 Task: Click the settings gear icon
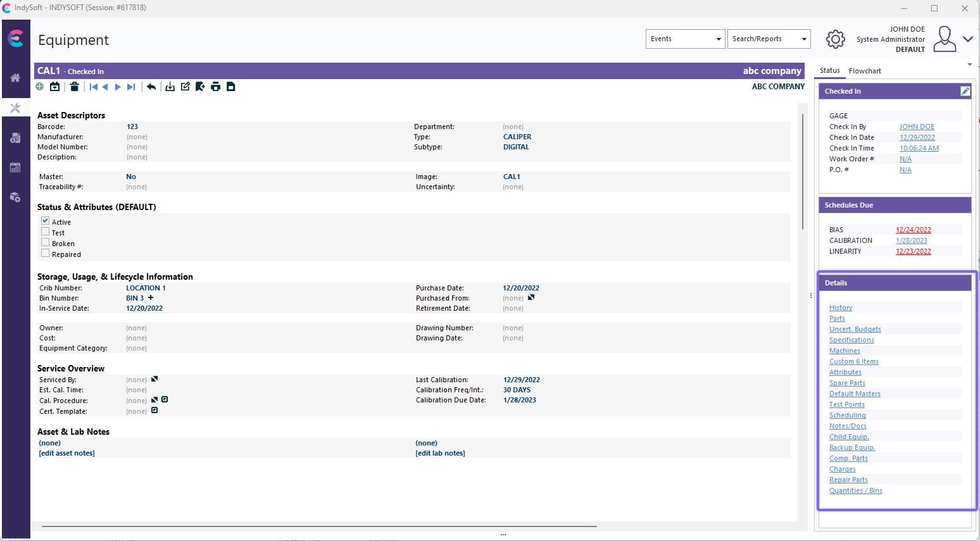point(835,39)
